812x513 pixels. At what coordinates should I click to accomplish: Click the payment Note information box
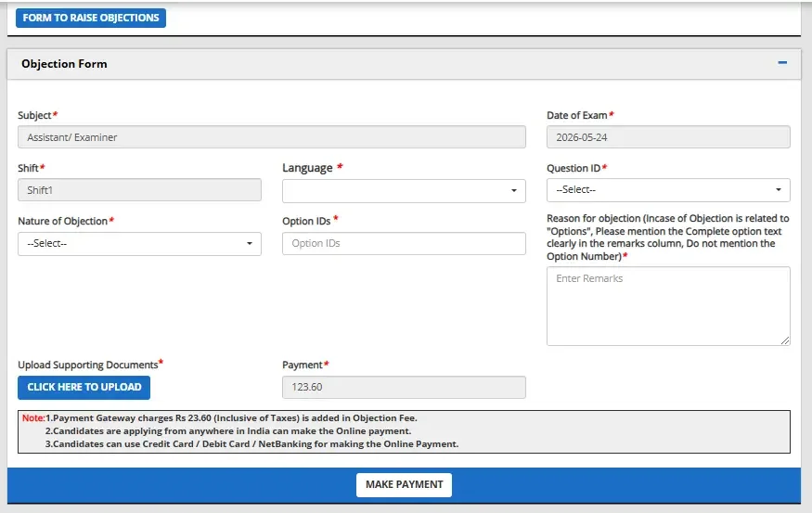[404, 431]
